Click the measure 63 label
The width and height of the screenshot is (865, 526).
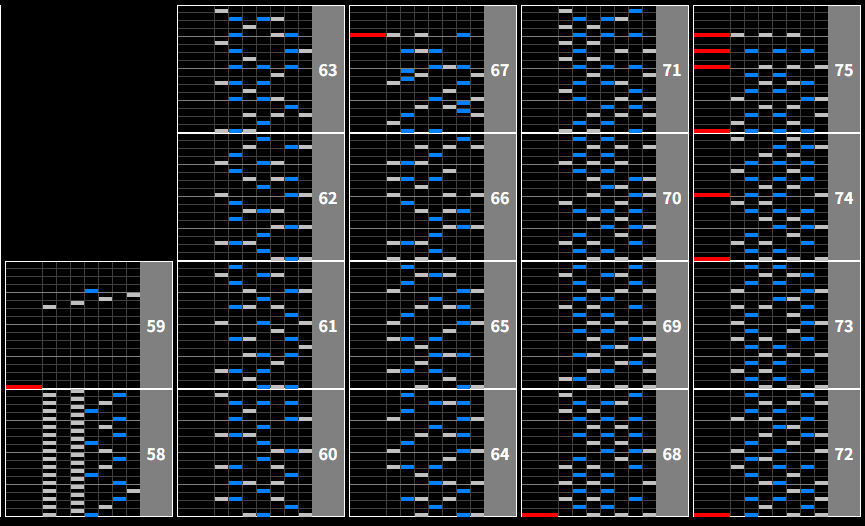pos(328,70)
